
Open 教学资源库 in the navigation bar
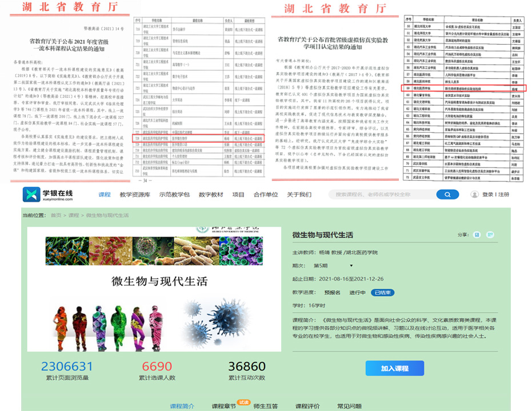[x=134, y=195]
